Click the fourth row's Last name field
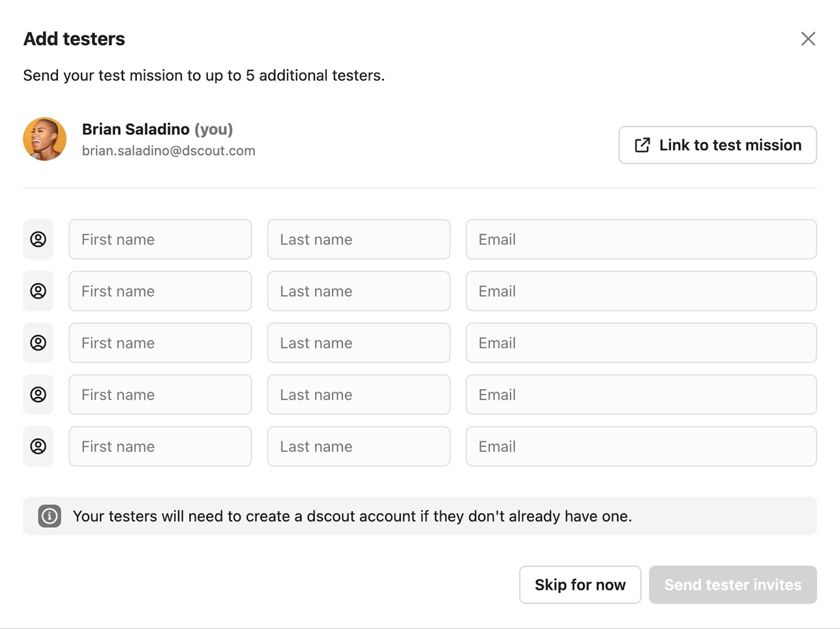This screenshot has height=629, width=840. (359, 395)
